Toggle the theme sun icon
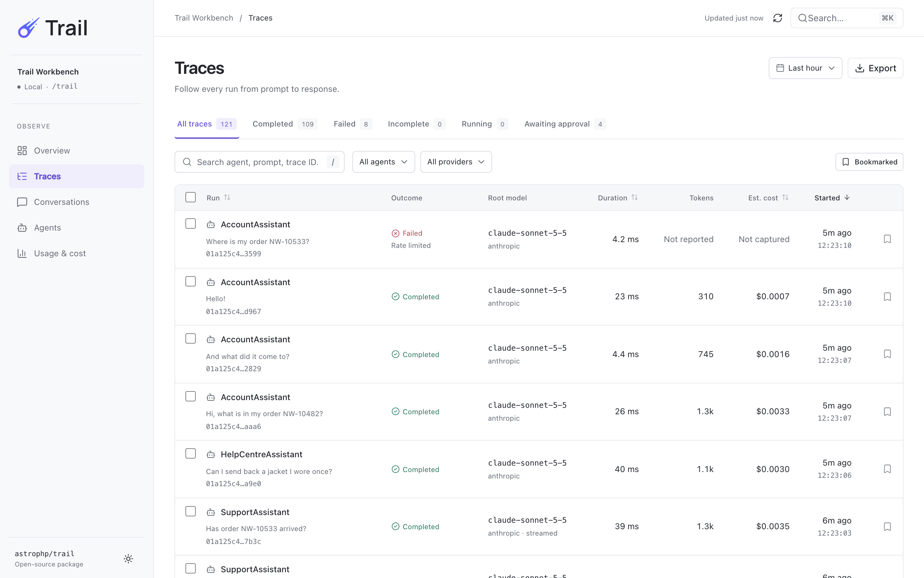Screen dimensions: 924x578 (x=128, y=558)
